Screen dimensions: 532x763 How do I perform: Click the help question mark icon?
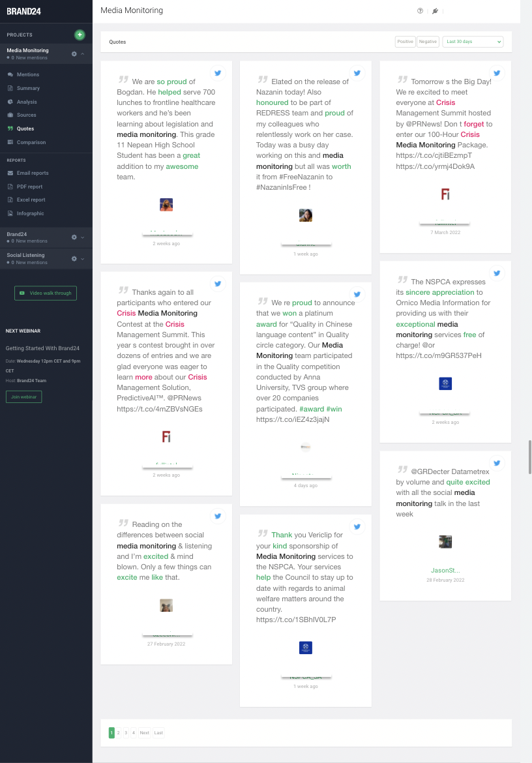point(420,10)
